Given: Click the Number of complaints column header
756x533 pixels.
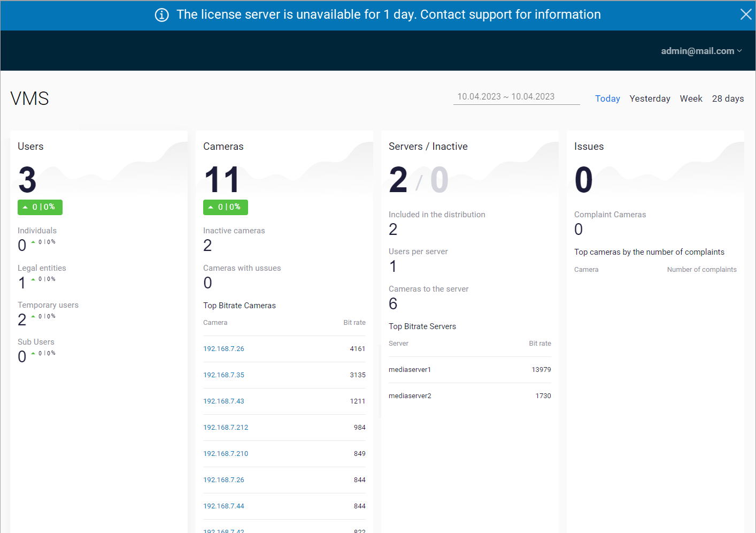Looking at the screenshot, I should (x=701, y=270).
